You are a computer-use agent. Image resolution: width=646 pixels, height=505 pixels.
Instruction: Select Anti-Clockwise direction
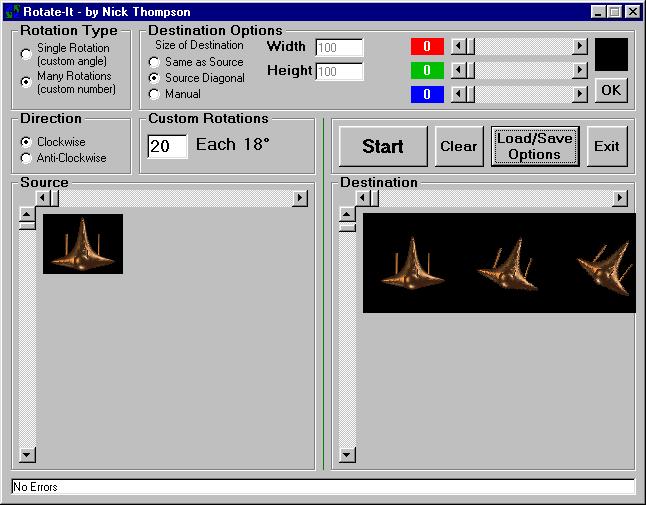coord(26,158)
